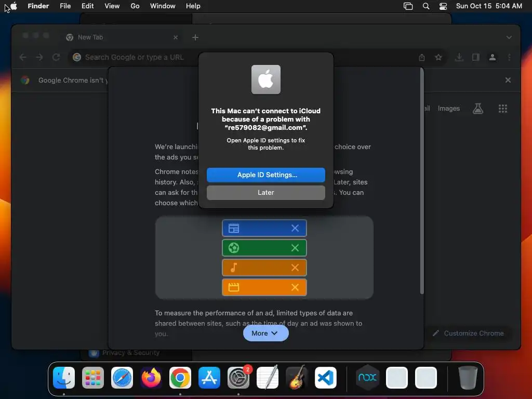Expand the tab search chevron in Chrome
The width and height of the screenshot is (532, 399).
coord(509,37)
